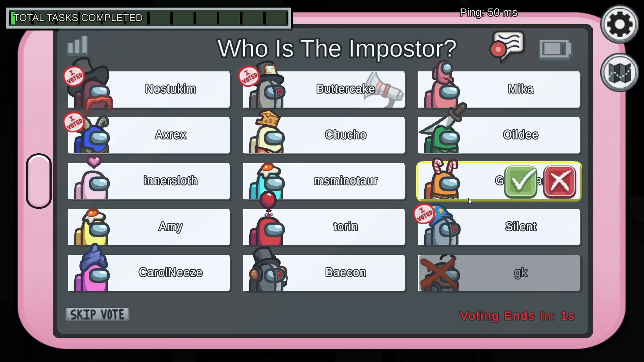Click on Silent player card

[499, 226]
